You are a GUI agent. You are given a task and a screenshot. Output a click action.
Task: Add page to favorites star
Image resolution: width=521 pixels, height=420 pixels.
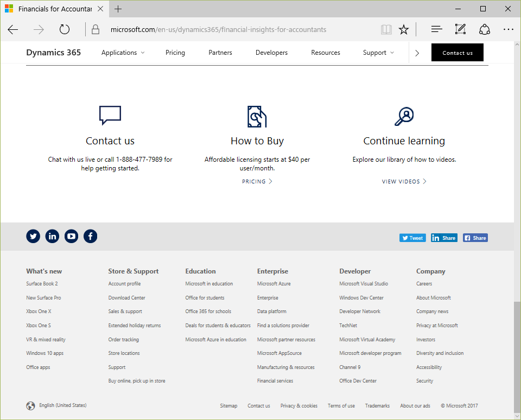coord(404,29)
